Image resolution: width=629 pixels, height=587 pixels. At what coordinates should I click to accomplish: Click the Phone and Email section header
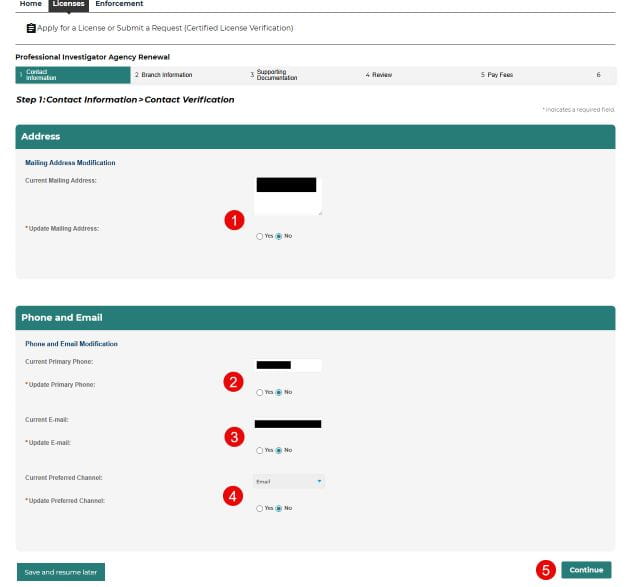click(315, 318)
